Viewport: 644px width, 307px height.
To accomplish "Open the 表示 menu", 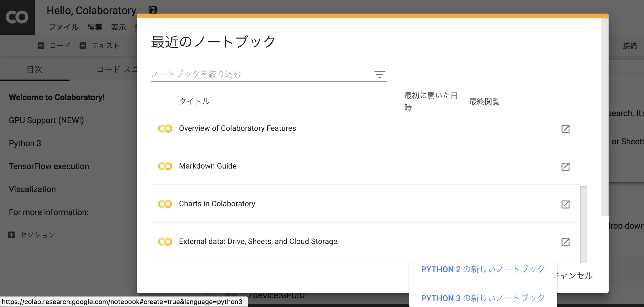I will 119,27.
